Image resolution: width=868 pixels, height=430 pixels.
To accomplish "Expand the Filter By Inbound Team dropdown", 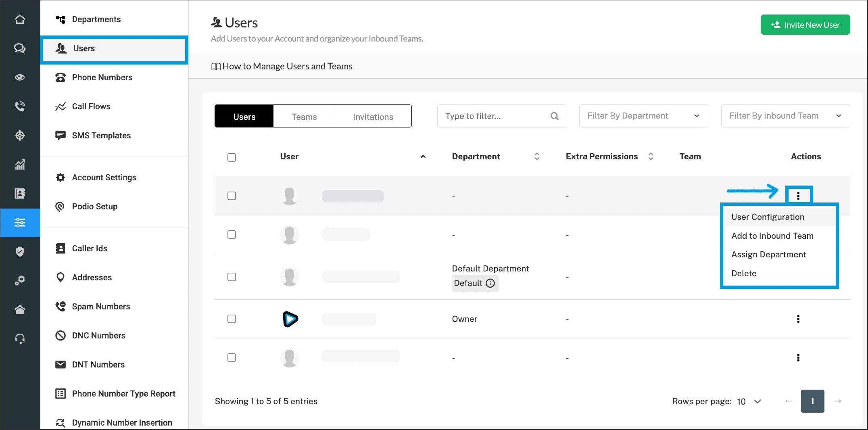I will click(x=785, y=116).
